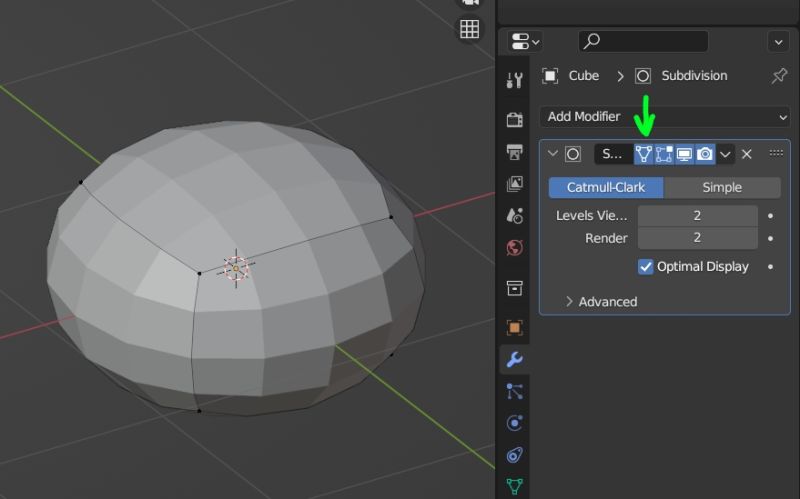
Task: Select Simple subdivision type
Action: tap(722, 188)
